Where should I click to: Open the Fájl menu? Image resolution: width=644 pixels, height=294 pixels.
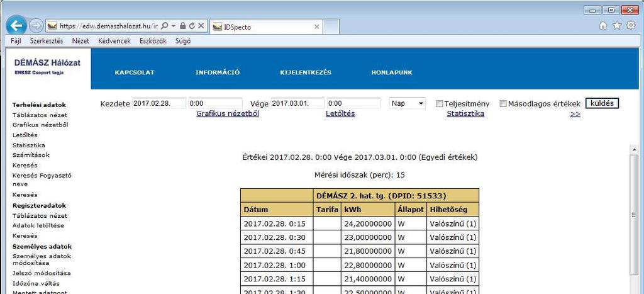(x=16, y=41)
